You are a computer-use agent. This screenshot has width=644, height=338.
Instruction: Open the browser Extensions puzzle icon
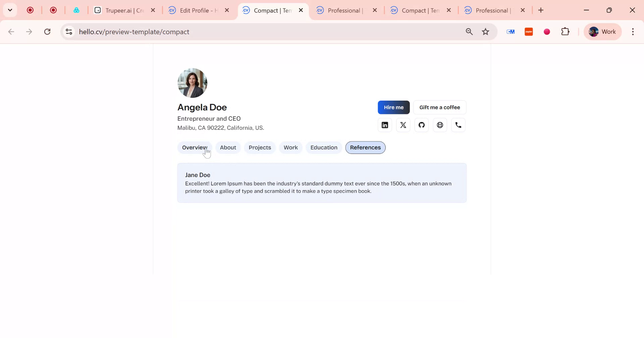pyautogui.click(x=566, y=32)
